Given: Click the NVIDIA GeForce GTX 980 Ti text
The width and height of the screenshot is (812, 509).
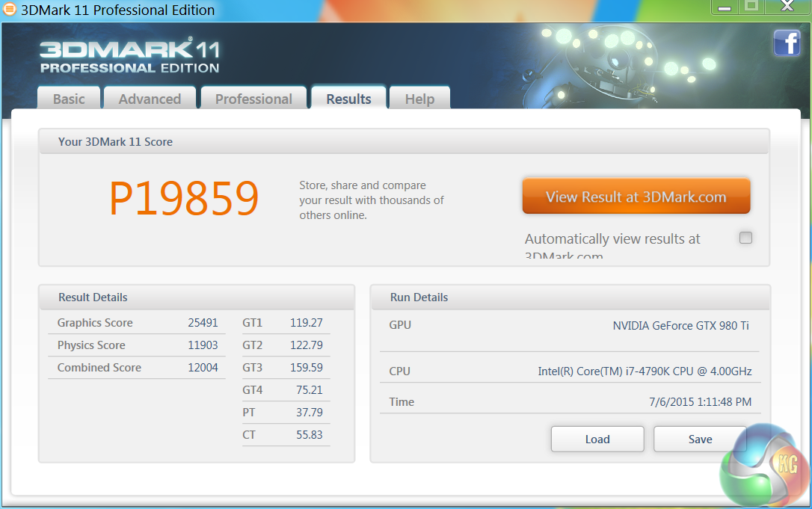Looking at the screenshot, I should click(681, 325).
